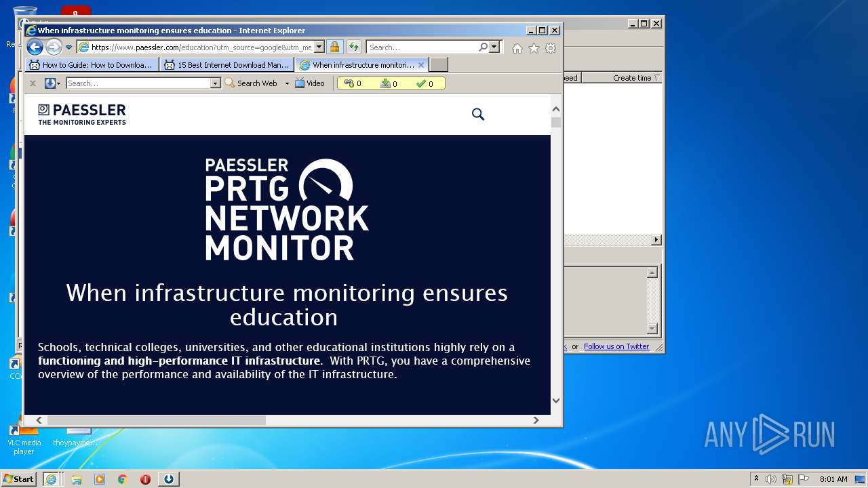
Task: Launch Chrome from the taskbar
Action: [x=122, y=479]
